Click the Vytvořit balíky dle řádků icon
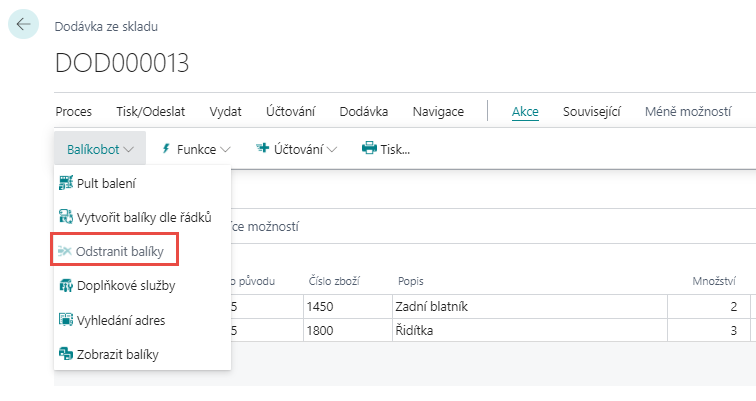This screenshot has width=756, height=401. (x=66, y=217)
